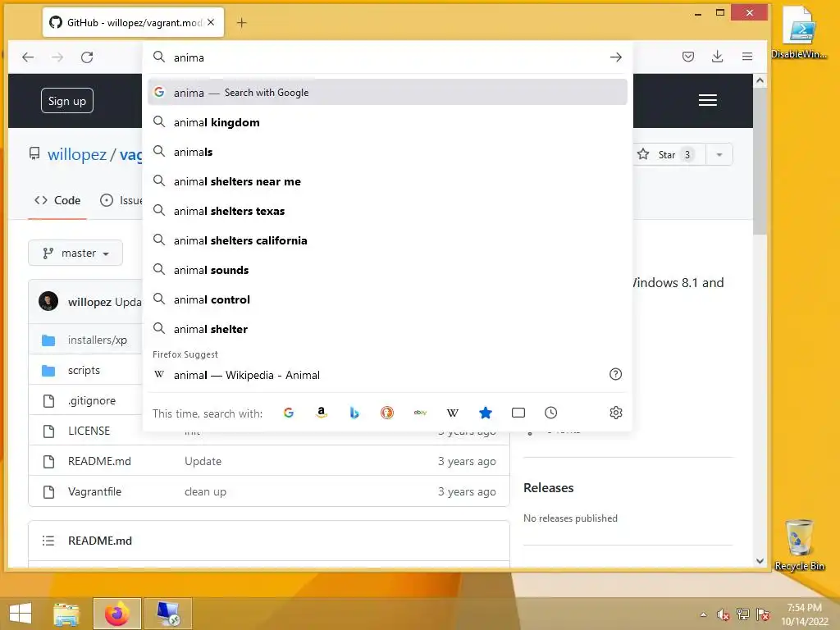Show hidden tray icons arrow
This screenshot has height=630, width=840.
coord(703,614)
